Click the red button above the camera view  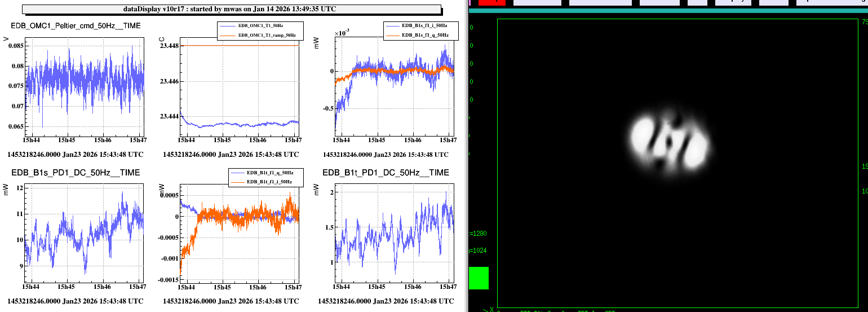click(x=491, y=2)
